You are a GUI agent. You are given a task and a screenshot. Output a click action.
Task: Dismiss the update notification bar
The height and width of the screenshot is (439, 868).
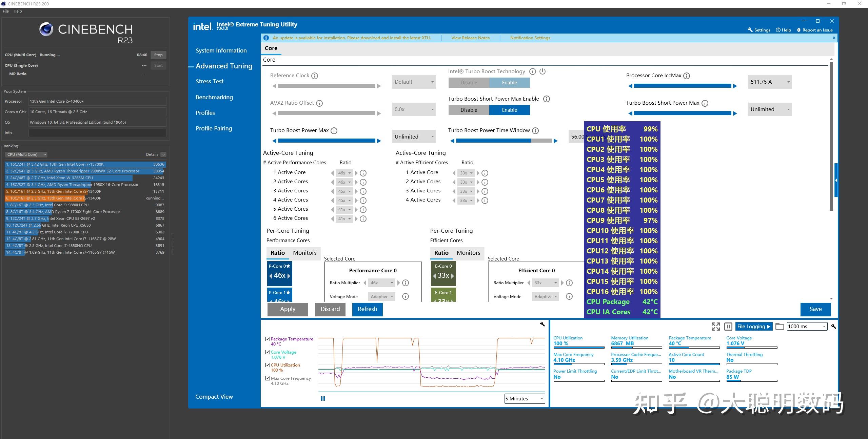pyautogui.click(x=834, y=38)
